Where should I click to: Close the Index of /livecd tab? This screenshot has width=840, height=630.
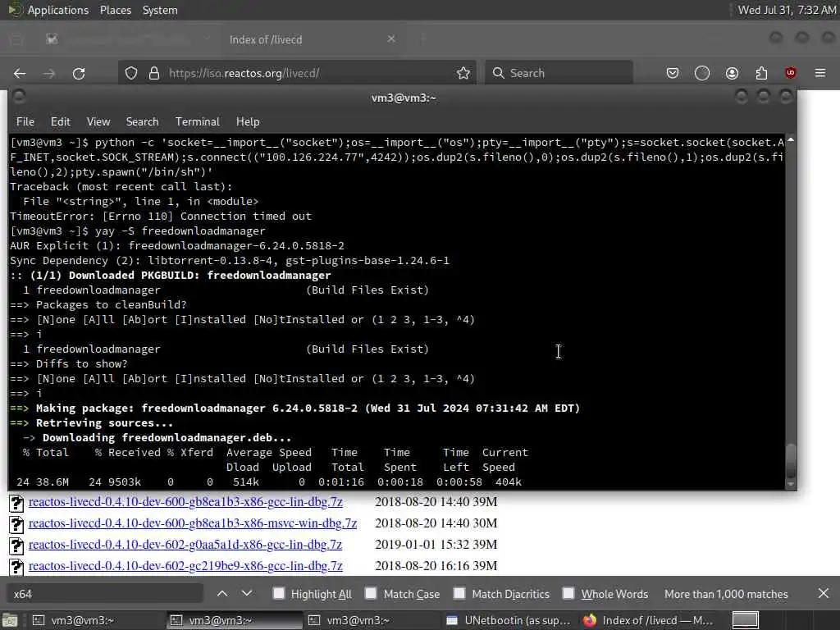(x=391, y=39)
